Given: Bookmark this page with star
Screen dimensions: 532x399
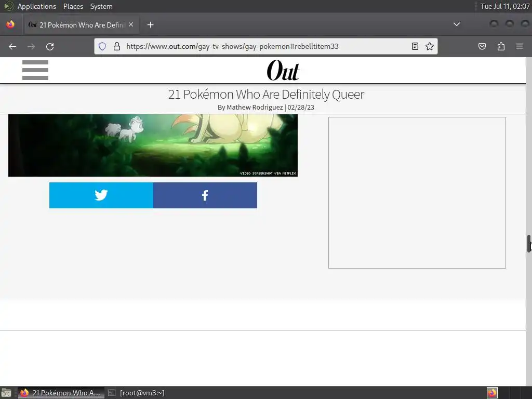Looking at the screenshot, I should tap(430, 46).
